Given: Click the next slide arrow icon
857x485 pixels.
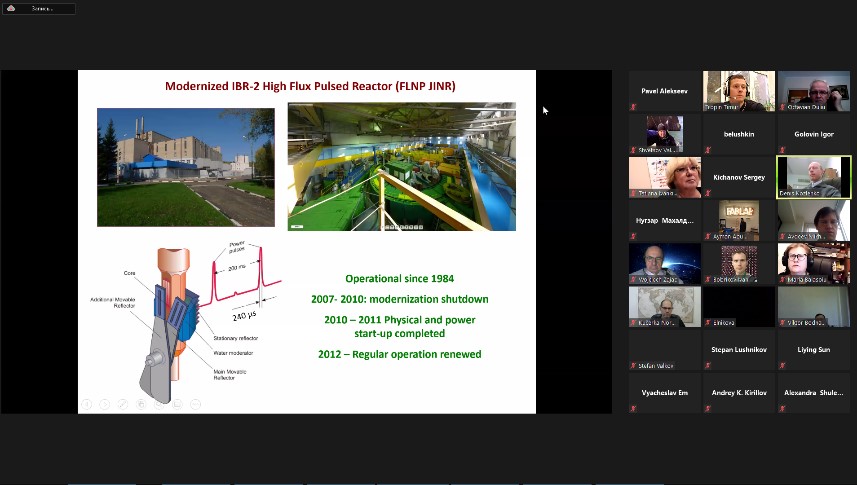Looking at the screenshot, I should click(x=105, y=404).
